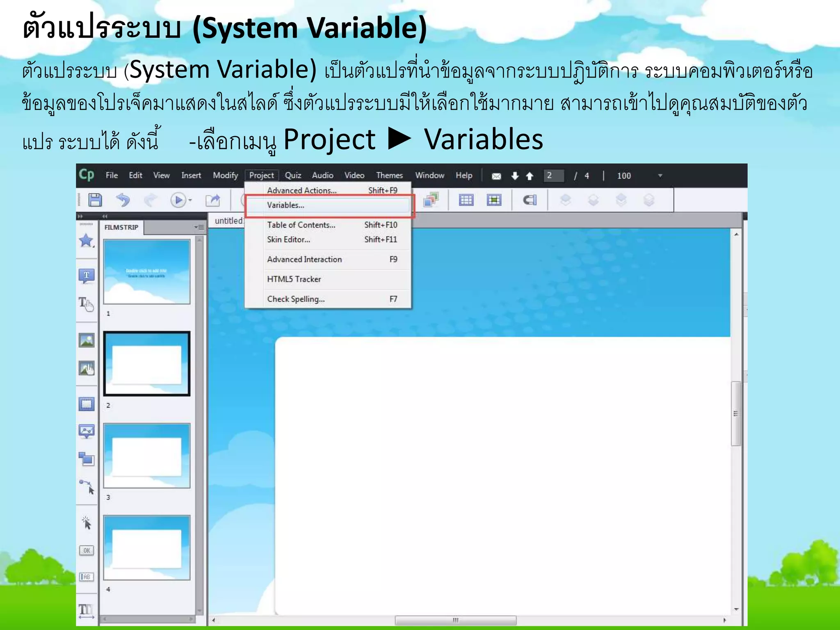840x630 pixels.
Task: Open the zoom level dropdown arrow
Action: pyautogui.click(x=660, y=176)
